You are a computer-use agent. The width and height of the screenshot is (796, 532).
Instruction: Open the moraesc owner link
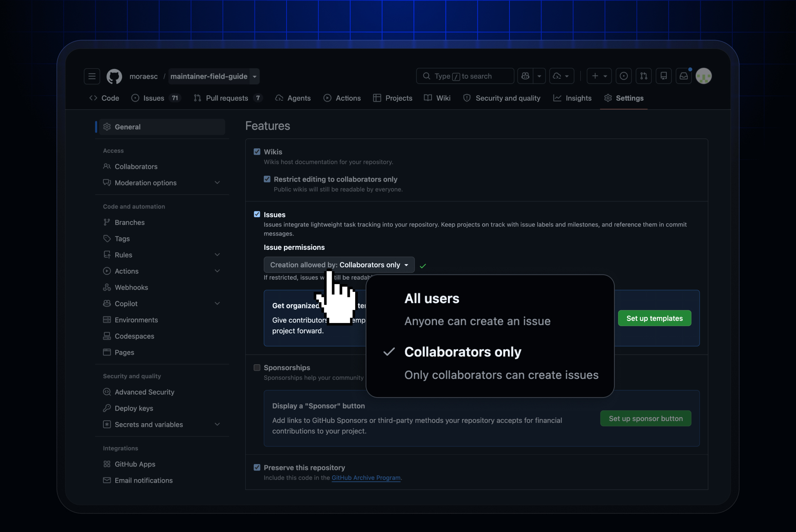click(x=143, y=76)
